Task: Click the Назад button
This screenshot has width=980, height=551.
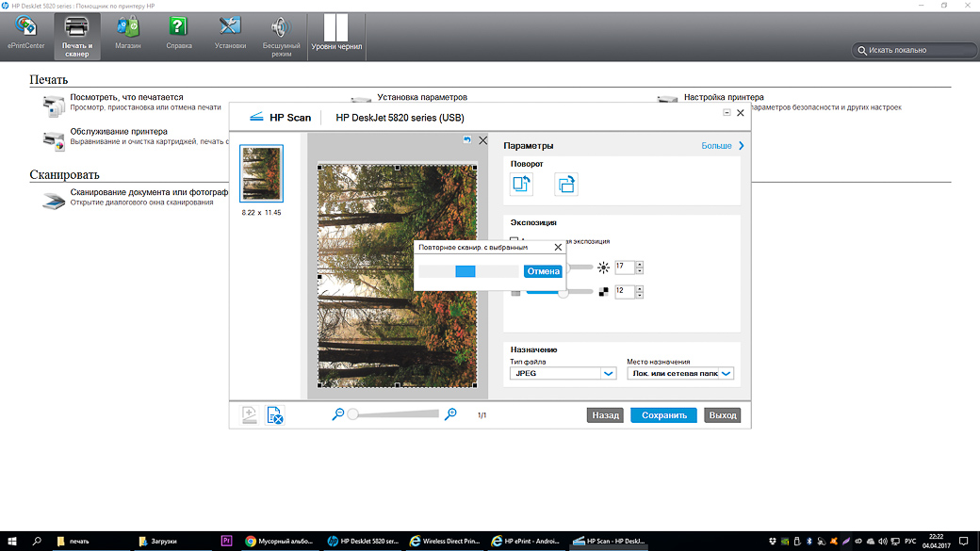Action: 605,414
